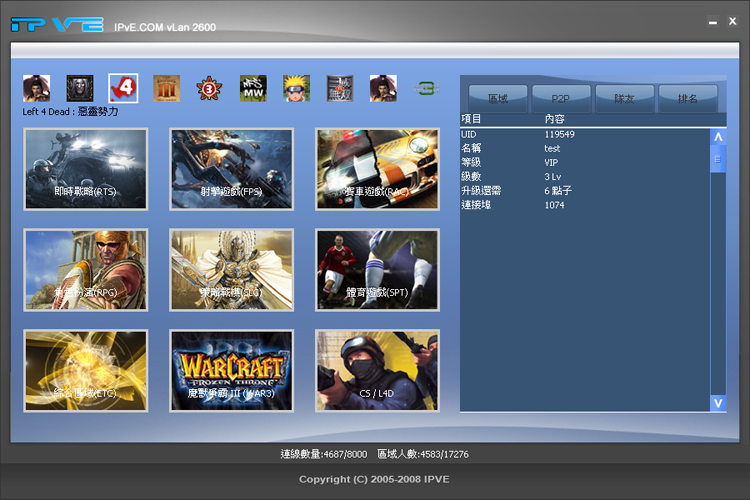
Task: Open the CS / L4D room tile
Action: point(378,371)
